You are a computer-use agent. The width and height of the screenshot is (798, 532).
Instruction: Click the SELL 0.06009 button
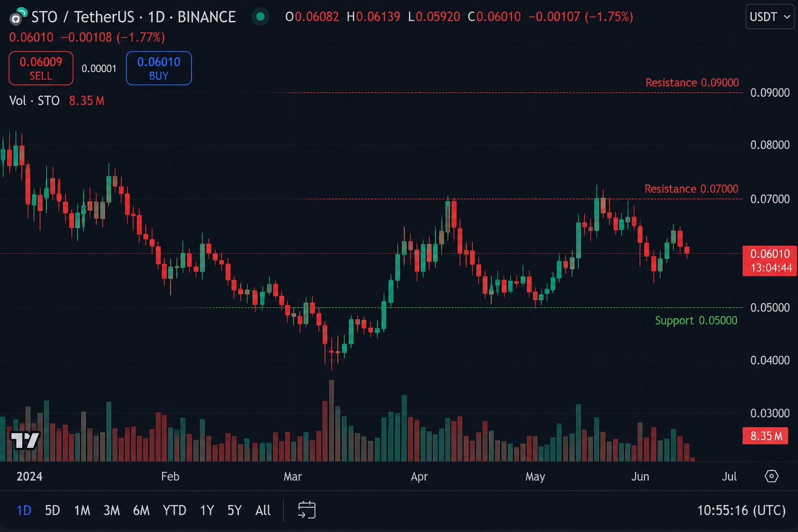click(41, 68)
